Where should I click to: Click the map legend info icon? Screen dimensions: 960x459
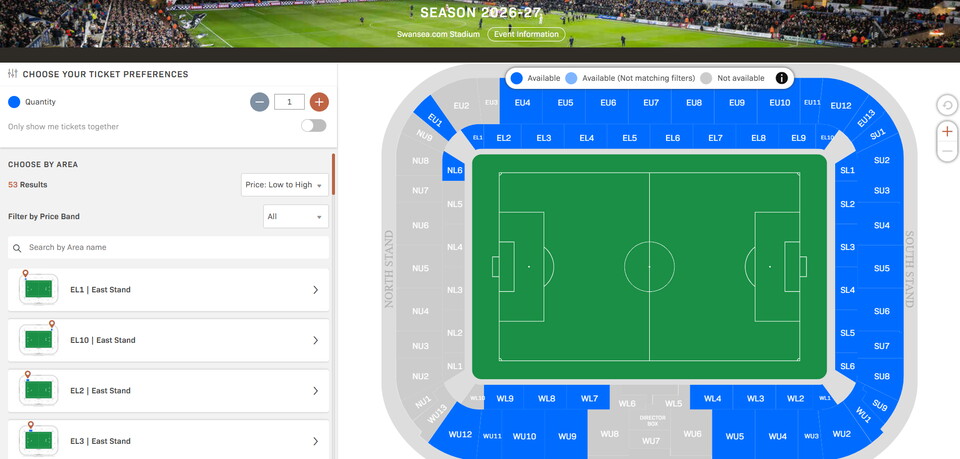(782, 78)
